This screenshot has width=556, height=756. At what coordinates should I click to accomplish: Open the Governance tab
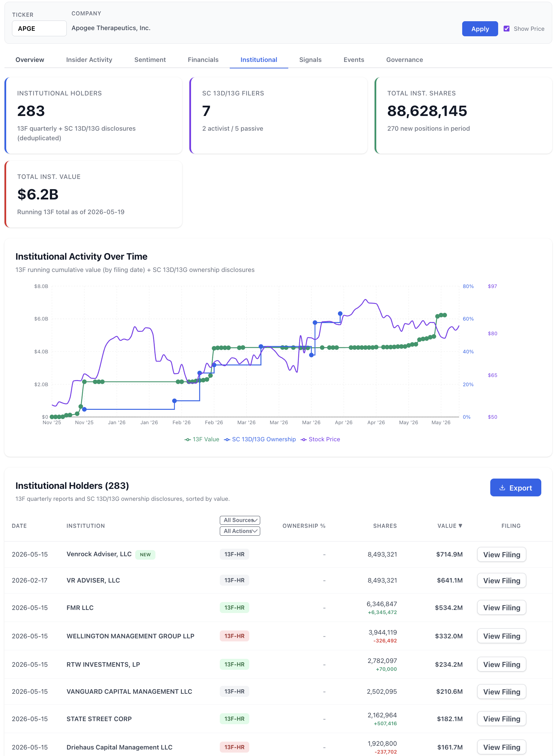[404, 60]
